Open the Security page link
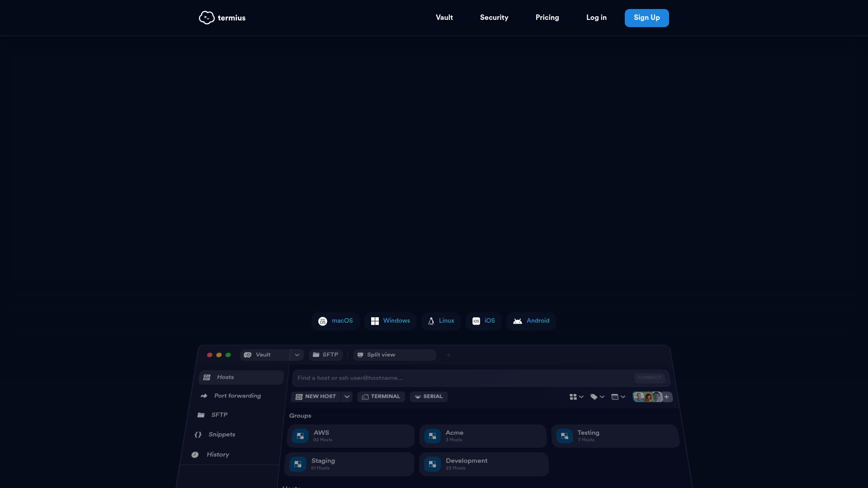This screenshot has height=488, width=868. [494, 18]
